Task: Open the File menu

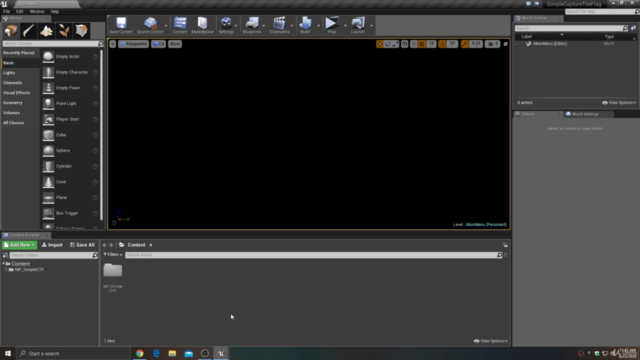Action: 7,11
